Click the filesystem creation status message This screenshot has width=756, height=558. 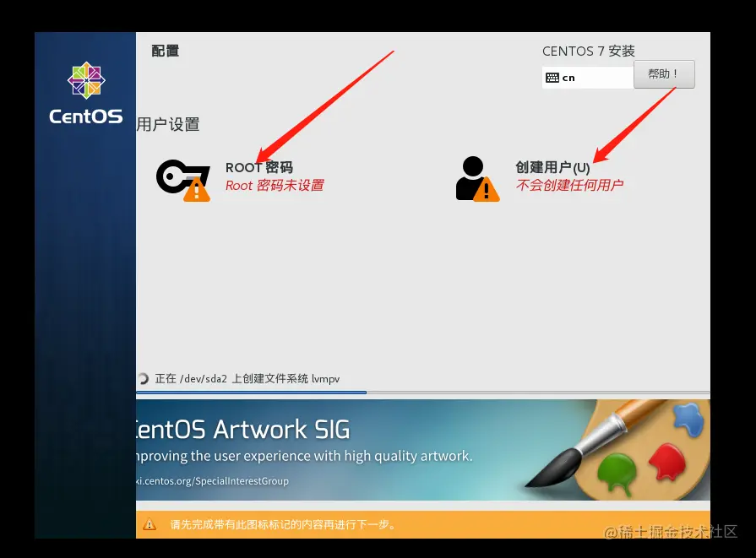[x=247, y=378]
